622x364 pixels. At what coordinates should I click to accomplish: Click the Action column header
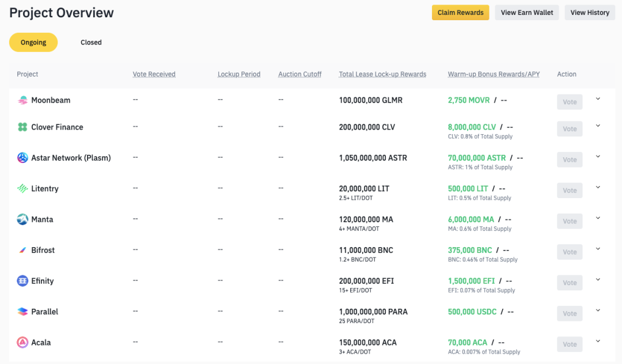point(567,74)
